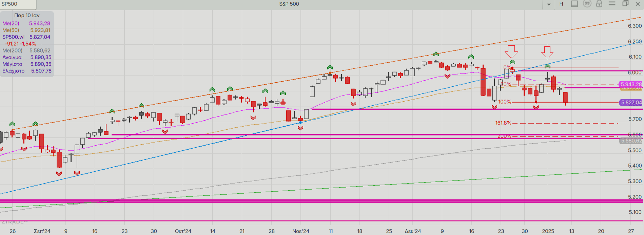
Task: Click the 5.943,28 magenta price tag
Action: tap(631, 84)
